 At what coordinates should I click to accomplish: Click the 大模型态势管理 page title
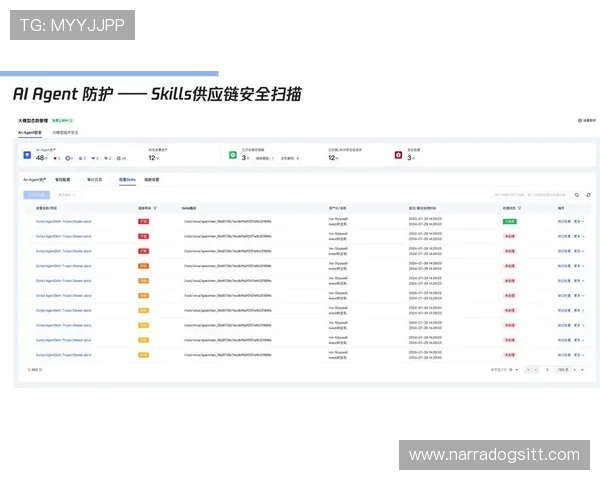[x=33, y=121]
